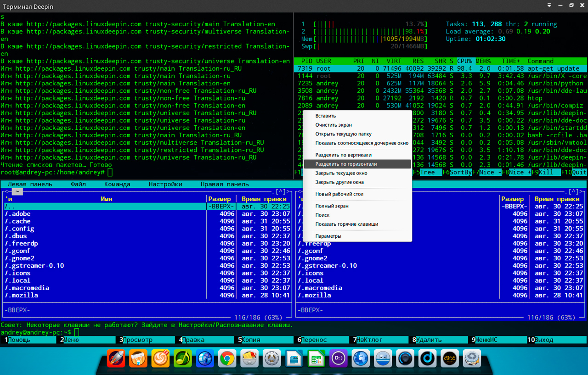Open the terminal title bar dropdown menu
Image resolution: width=588 pixels, height=375 pixels.
549,6
